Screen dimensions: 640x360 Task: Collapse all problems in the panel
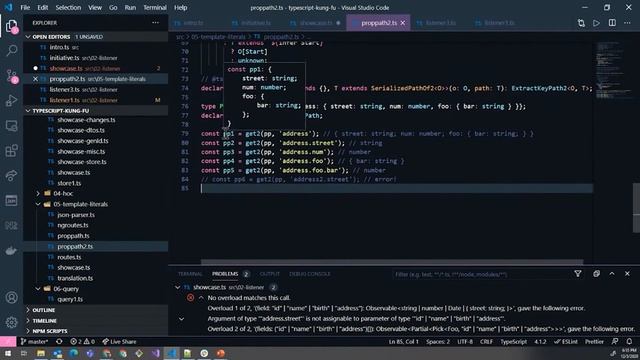(x=596, y=274)
